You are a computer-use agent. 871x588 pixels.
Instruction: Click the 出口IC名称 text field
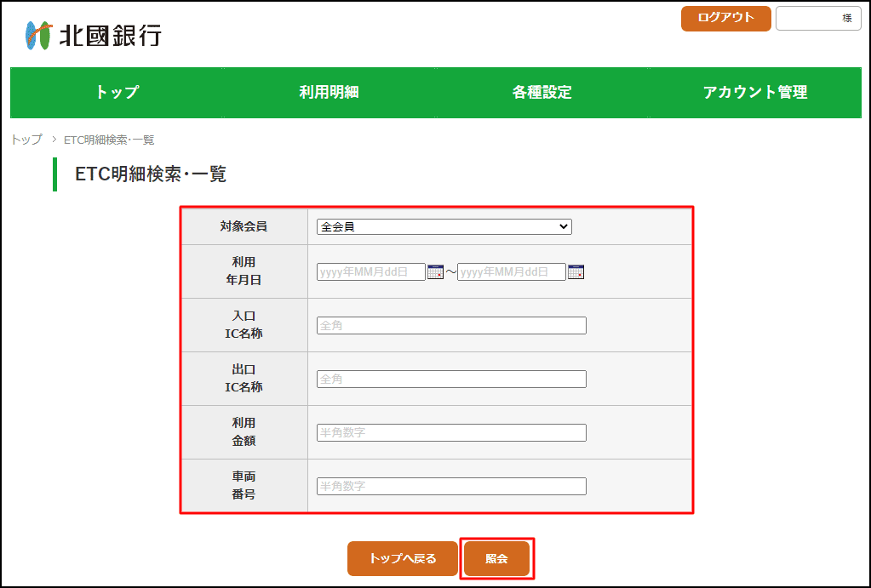click(x=451, y=379)
